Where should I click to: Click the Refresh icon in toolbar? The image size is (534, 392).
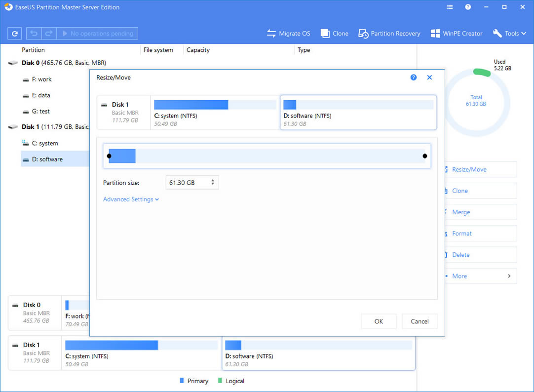pos(15,34)
